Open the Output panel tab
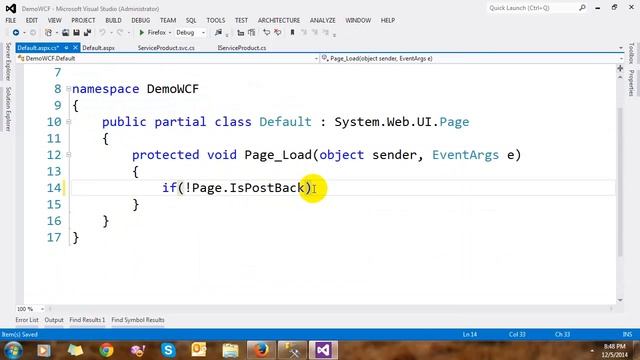Image resolution: width=640 pixels, height=360 pixels. tap(54, 320)
